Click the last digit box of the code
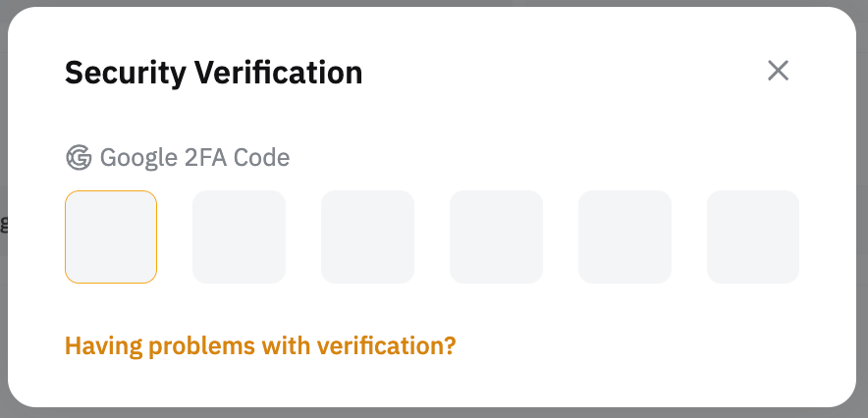868x418 pixels. [753, 237]
